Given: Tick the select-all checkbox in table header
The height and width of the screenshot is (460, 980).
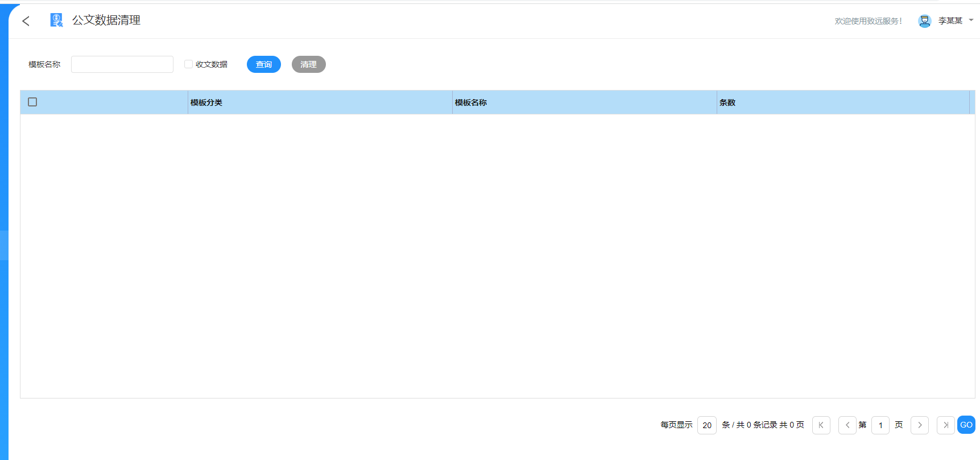Looking at the screenshot, I should click(32, 102).
